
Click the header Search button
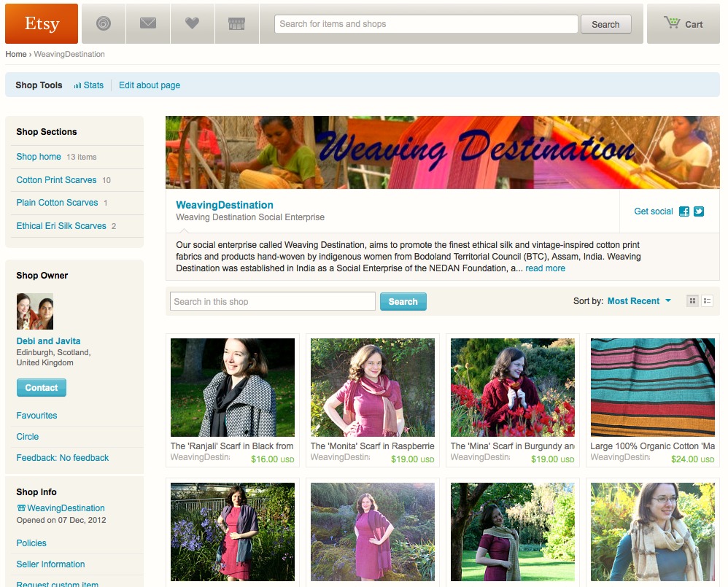click(x=605, y=24)
